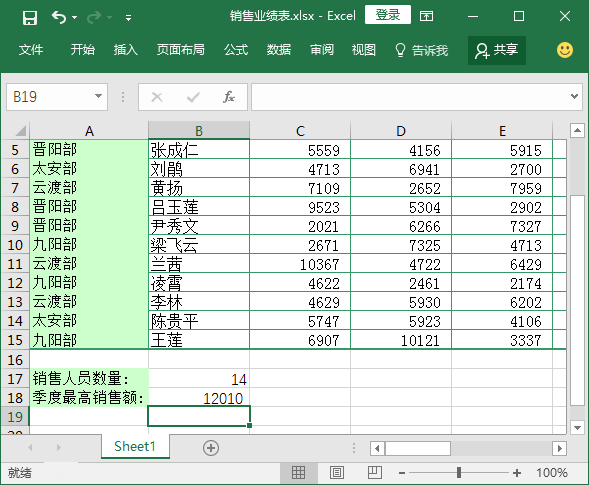
Task: Select column B header
Action: point(199,131)
